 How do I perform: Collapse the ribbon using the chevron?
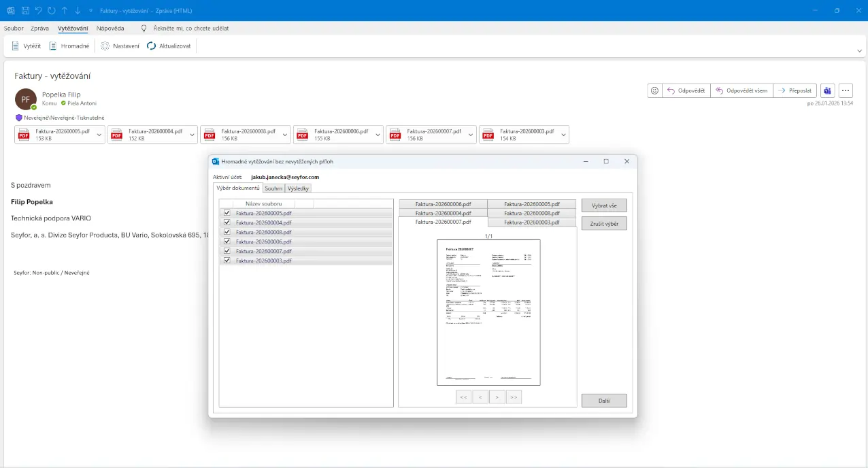(860, 50)
